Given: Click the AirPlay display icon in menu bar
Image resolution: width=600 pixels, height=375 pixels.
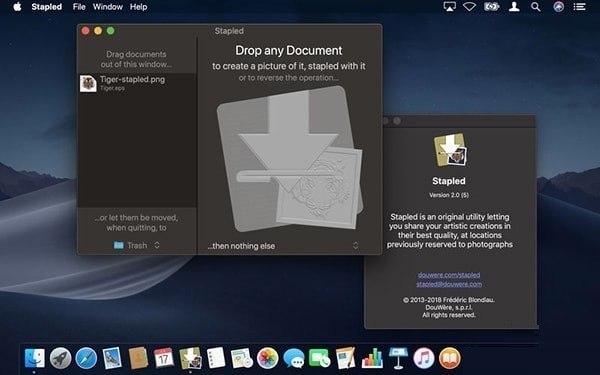Looking at the screenshot, I should [450, 7].
